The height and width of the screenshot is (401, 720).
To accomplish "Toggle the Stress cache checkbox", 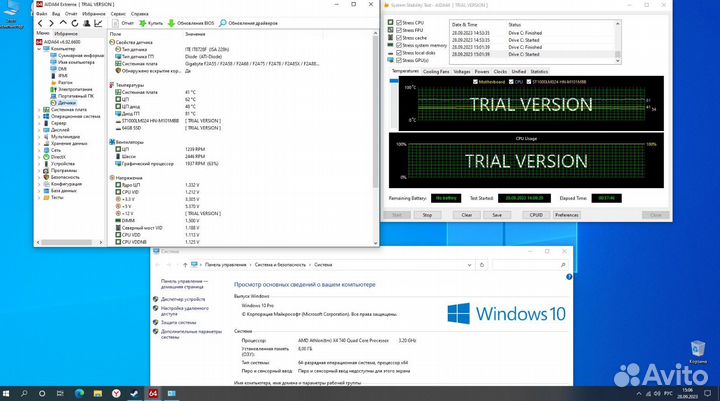I will (x=399, y=38).
